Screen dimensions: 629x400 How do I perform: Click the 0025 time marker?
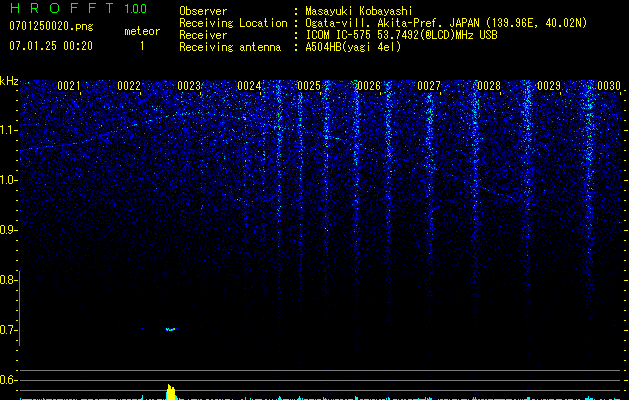click(x=309, y=86)
